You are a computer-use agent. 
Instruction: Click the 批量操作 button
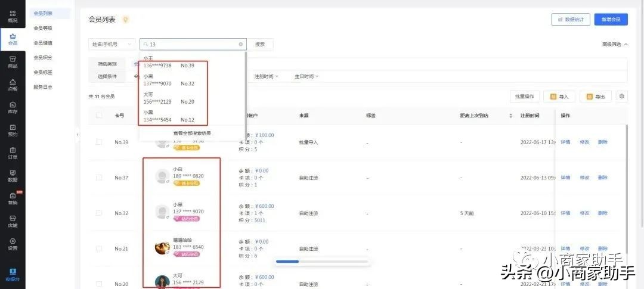tap(525, 97)
